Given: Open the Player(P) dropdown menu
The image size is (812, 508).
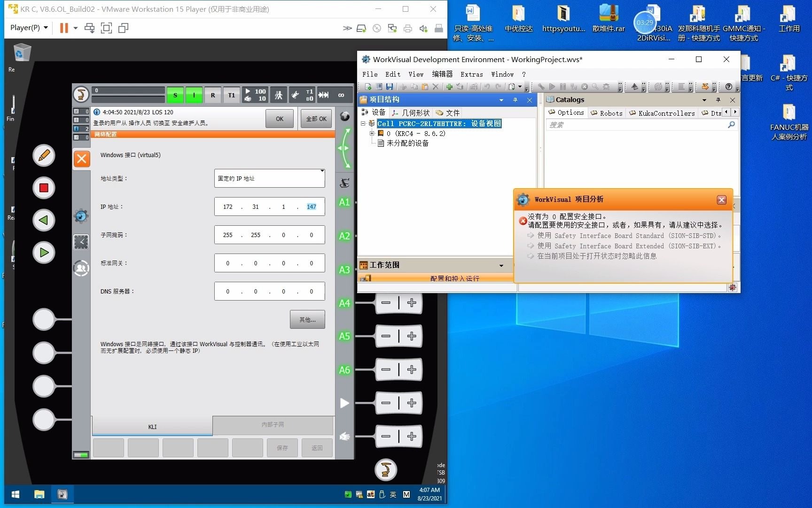Looking at the screenshot, I should tap(29, 28).
